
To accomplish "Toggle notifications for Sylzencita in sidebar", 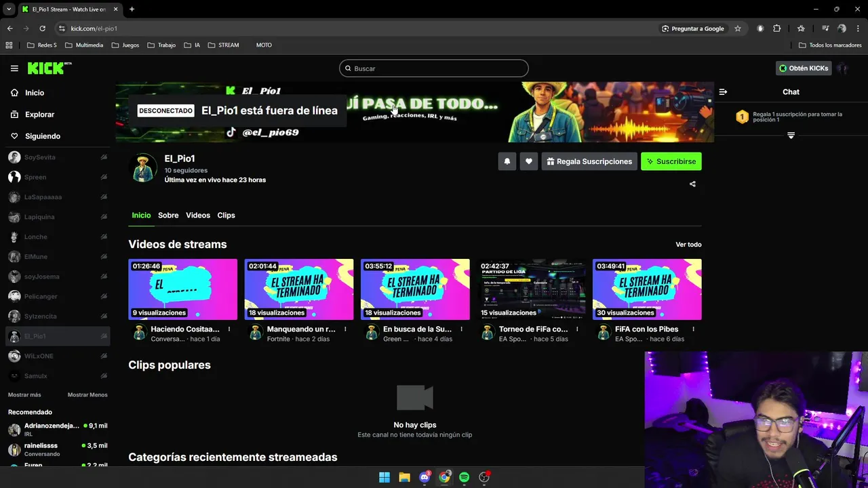I will [x=104, y=317].
